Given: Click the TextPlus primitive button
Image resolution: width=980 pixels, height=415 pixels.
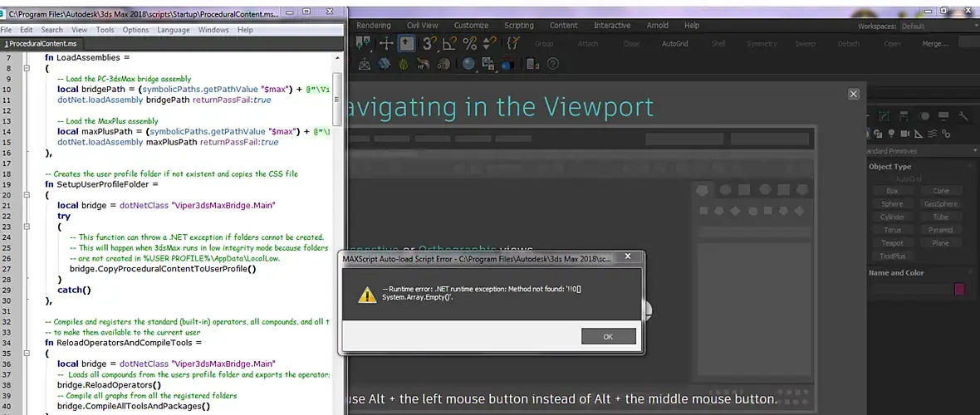Looking at the screenshot, I should coord(892,256).
